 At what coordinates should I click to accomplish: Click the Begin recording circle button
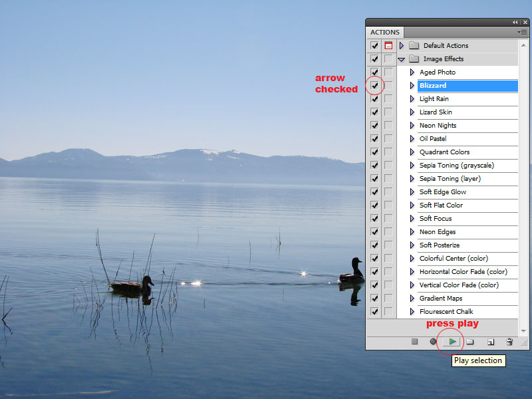pos(433,341)
